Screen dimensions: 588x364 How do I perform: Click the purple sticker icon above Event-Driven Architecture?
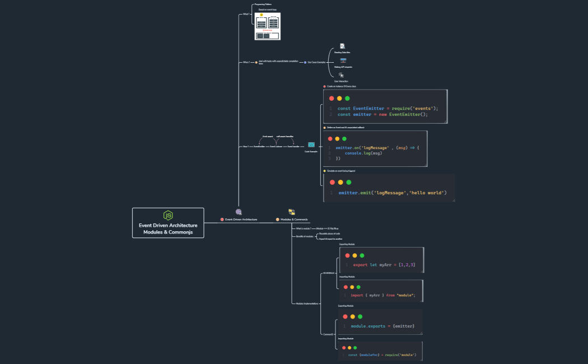[239, 212]
